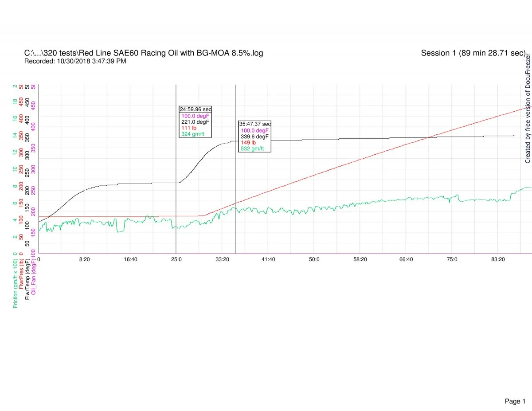Image resolution: width=532 pixels, height=411 pixels.
Task: Click the red 149 lb reading
Action: click(x=248, y=143)
